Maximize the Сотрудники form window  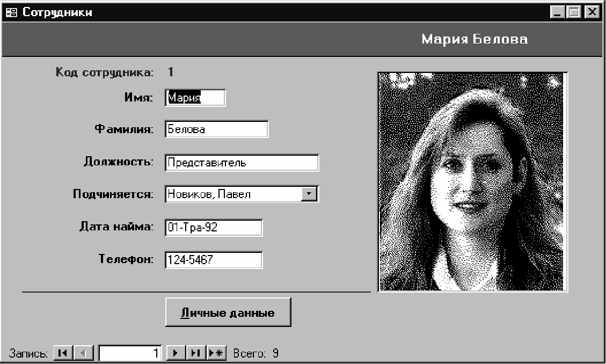pos(574,12)
